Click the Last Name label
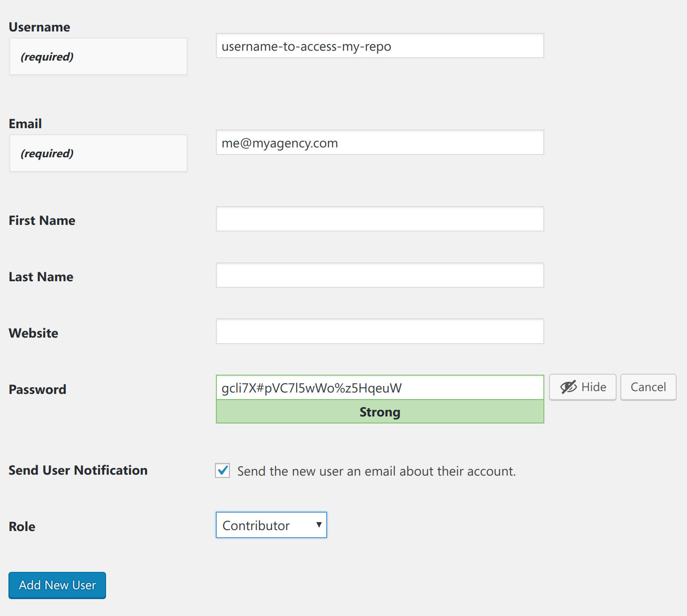 click(41, 277)
